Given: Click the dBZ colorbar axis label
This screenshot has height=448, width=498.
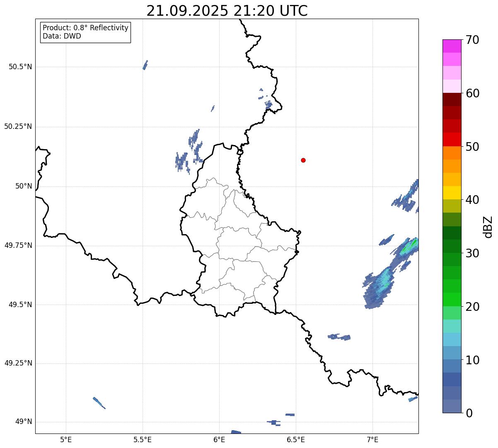Looking at the screenshot, I should point(488,226).
